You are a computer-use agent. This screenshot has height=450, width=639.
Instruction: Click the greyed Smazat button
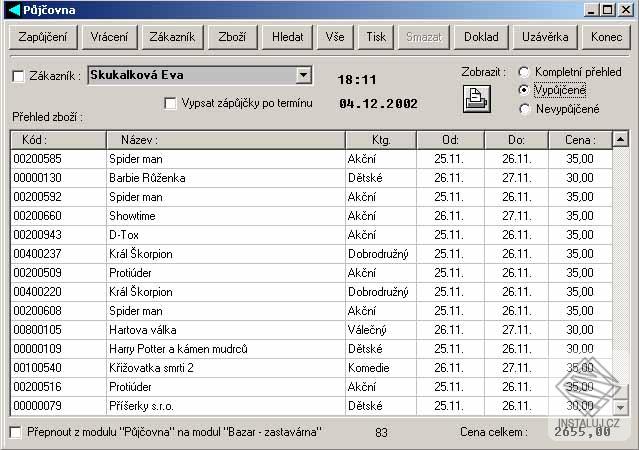[x=424, y=37]
